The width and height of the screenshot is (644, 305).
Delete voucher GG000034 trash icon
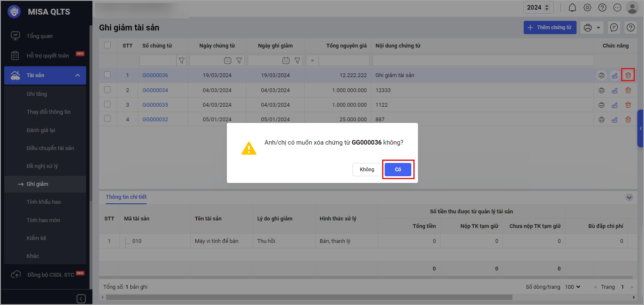point(628,90)
